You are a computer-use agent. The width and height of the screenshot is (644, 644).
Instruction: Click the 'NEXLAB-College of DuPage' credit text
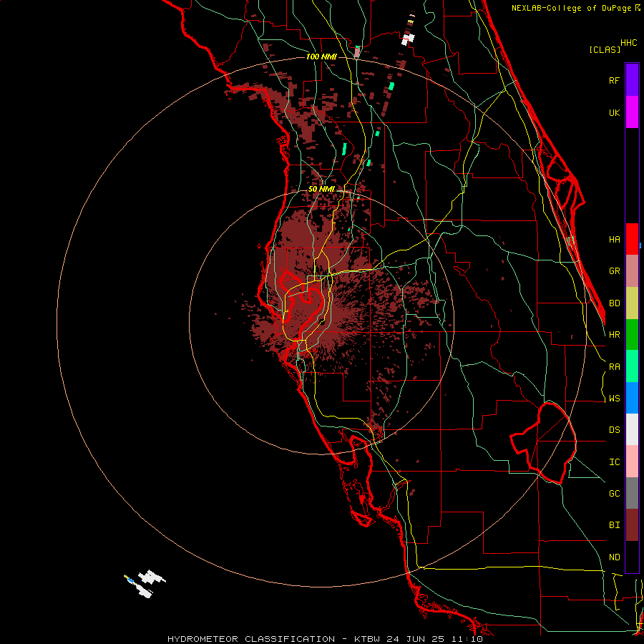click(x=572, y=8)
